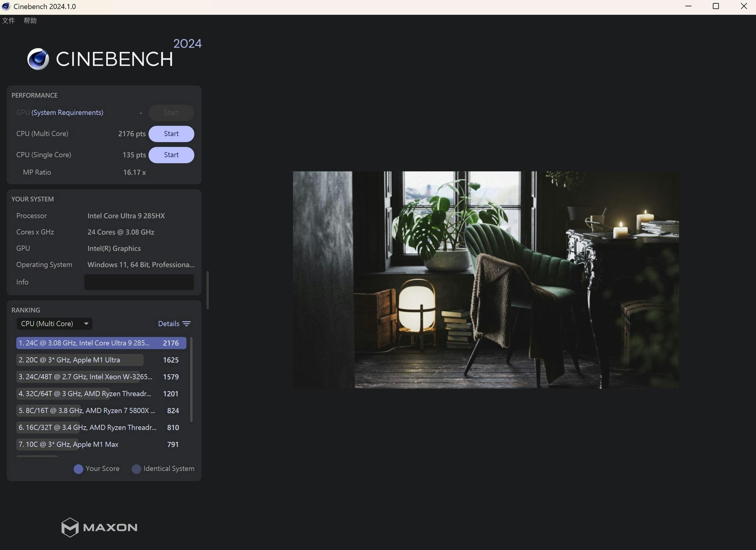The width and height of the screenshot is (756, 550).
Task: Select ranking row 1 Intel Core Ultra 9 285
Action: 101,343
